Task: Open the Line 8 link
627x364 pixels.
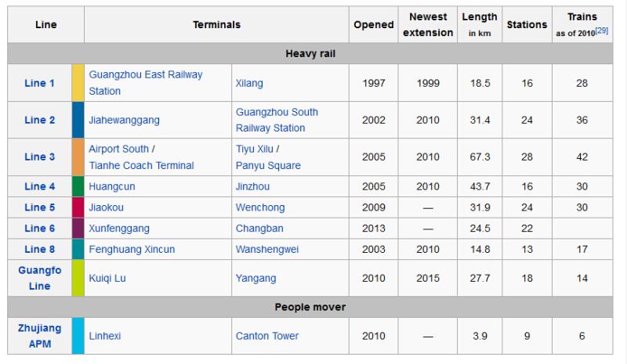Action: pos(39,250)
